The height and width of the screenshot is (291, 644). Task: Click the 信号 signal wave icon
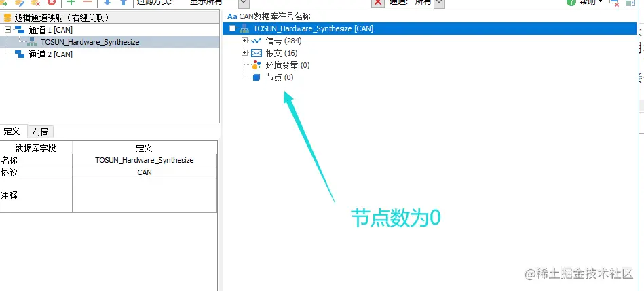[257, 41]
